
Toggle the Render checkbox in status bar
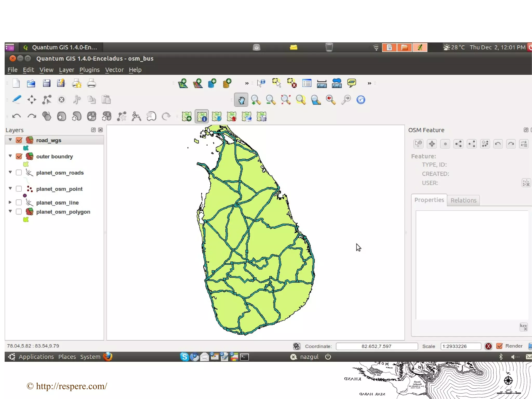click(499, 346)
